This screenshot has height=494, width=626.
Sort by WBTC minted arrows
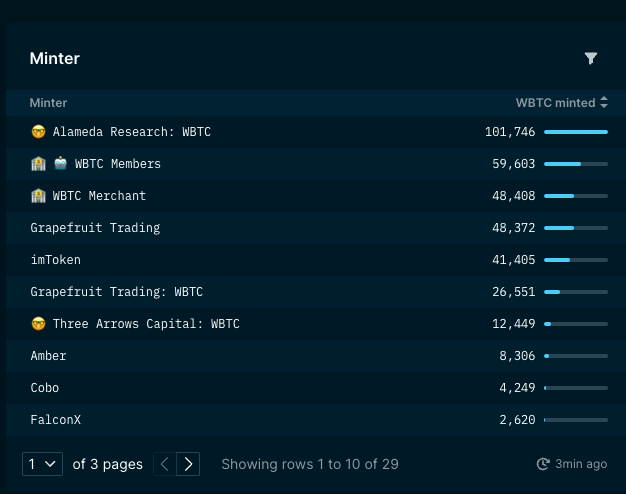(604, 102)
